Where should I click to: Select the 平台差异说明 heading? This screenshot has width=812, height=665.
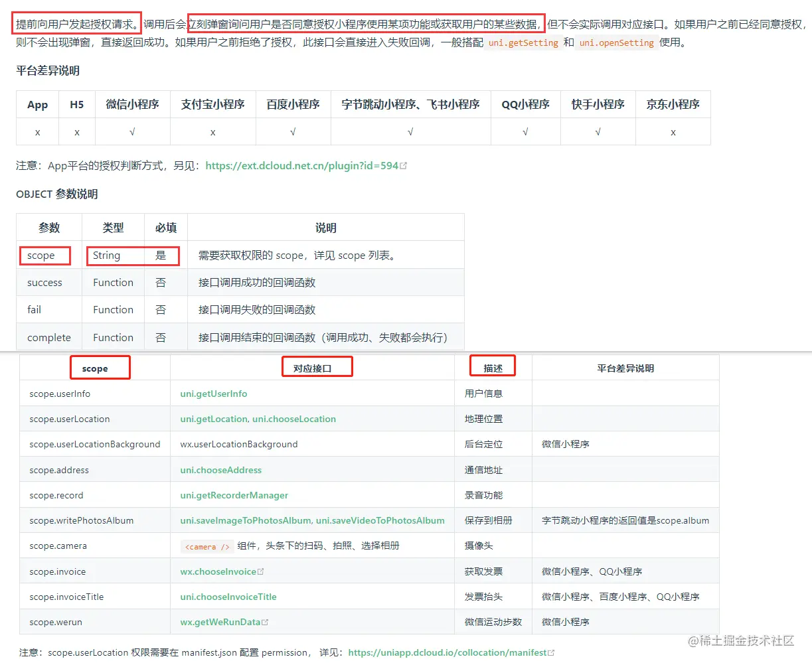point(48,71)
